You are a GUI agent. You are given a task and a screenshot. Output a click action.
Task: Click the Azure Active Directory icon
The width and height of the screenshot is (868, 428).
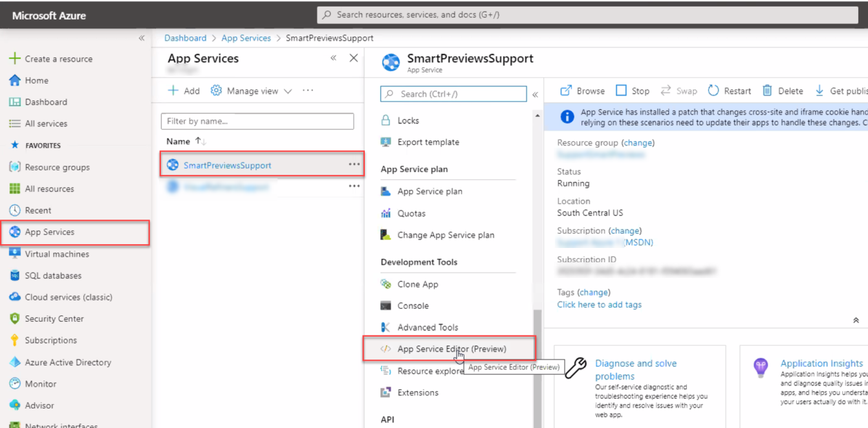click(x=14, y=362)
